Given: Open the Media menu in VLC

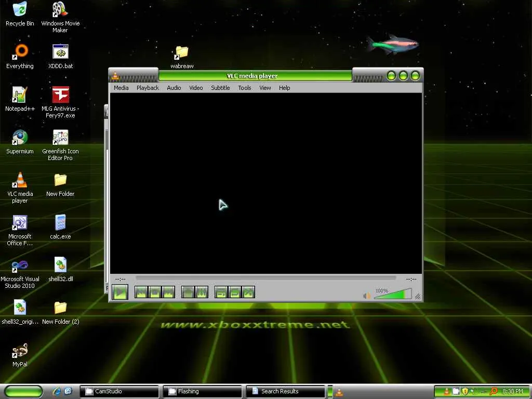Looking at the screenshot, I should 121,88.
